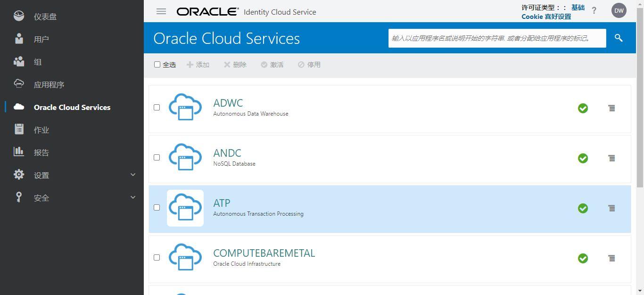Click the Activate (激活) toolbar button
Screen dimensions: 644x295
[x=272, y=65]
